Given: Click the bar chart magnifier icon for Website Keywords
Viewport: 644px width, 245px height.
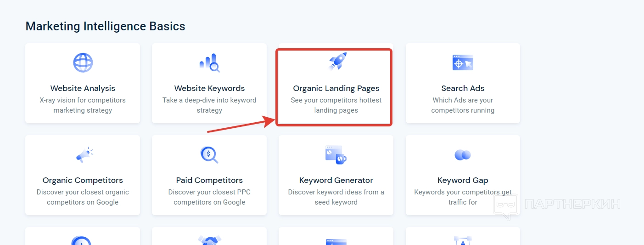Looking at the screenshot, I should [x=209, y=63].
